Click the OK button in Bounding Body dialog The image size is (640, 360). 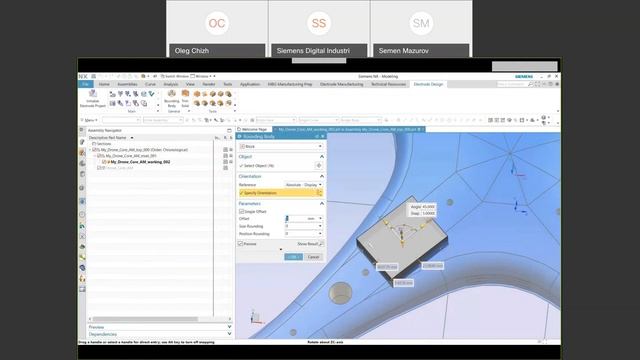coord(293,257)
